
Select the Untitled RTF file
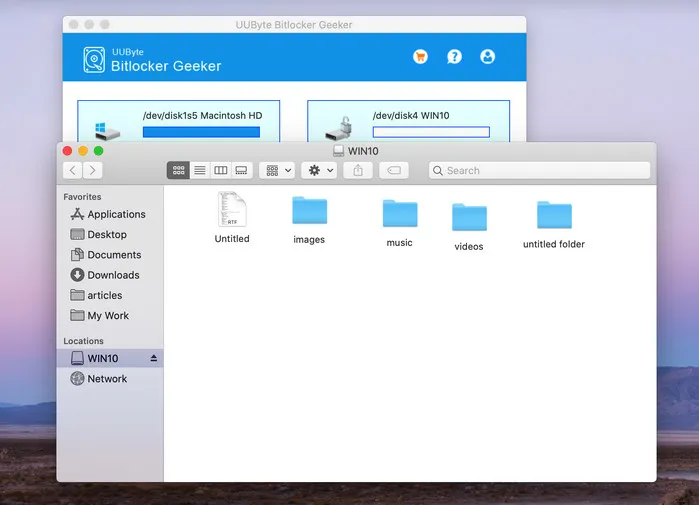[x=232, y=218]
